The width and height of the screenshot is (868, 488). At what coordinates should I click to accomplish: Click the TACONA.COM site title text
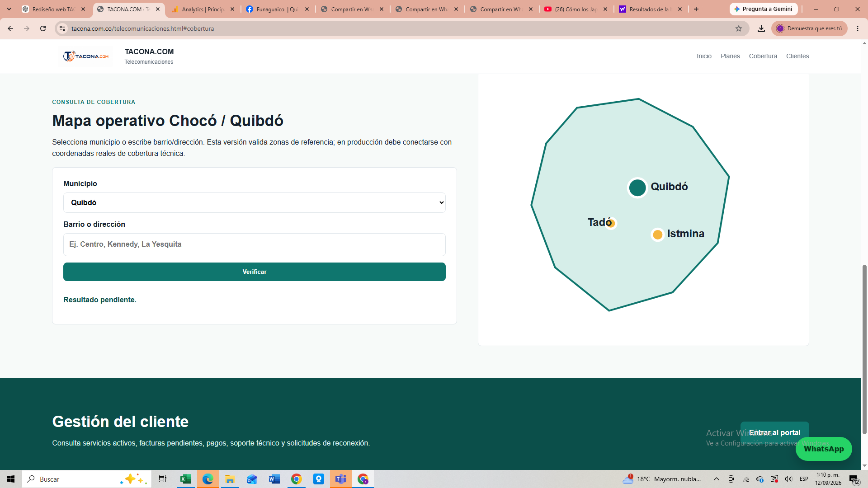pyautogui.click(x=149, y=52)
